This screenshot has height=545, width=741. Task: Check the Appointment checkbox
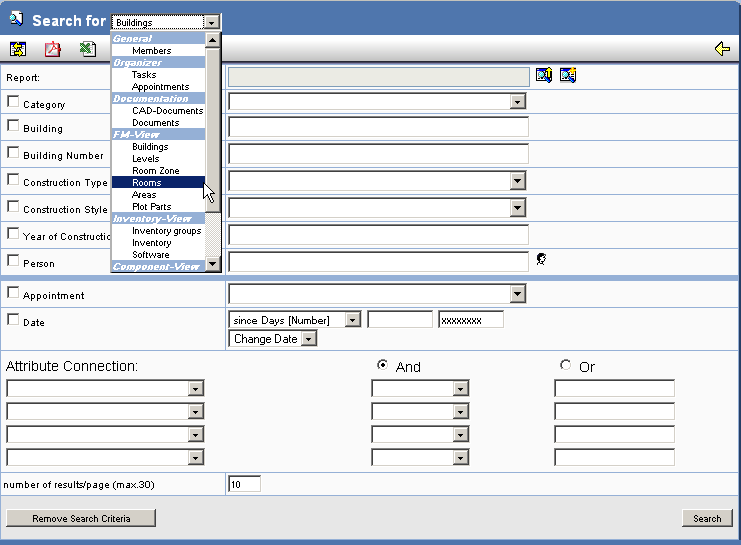point(13,293)
